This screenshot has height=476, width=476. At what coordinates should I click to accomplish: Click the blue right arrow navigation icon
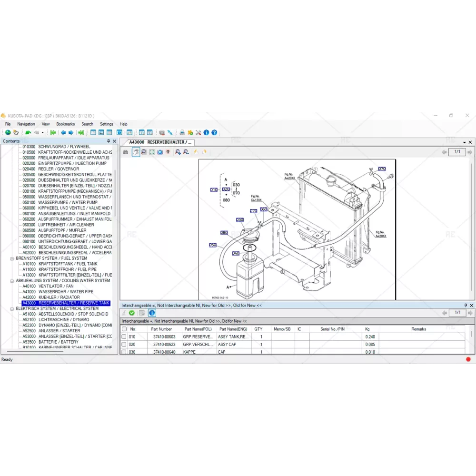coord(71,133)
